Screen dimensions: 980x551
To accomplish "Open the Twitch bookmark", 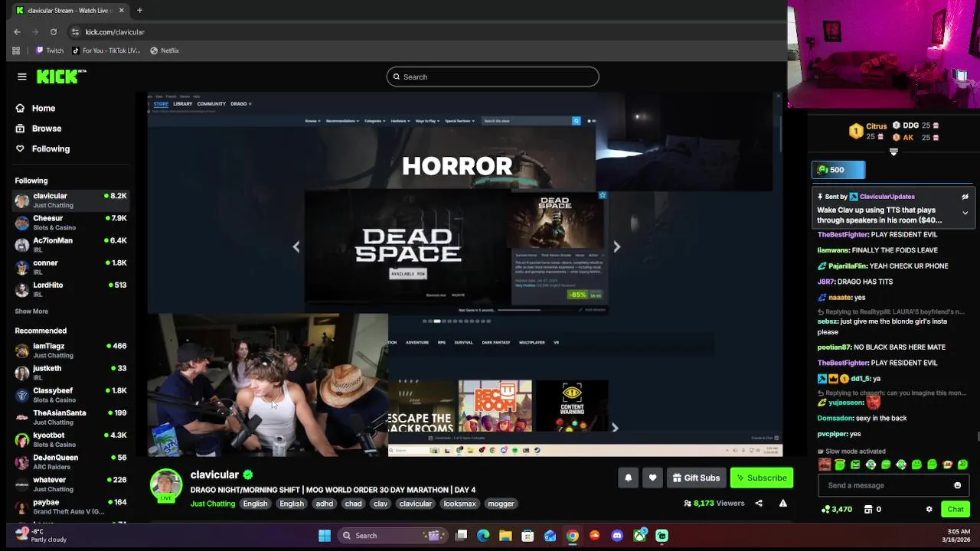I will [x=50, y=51].
